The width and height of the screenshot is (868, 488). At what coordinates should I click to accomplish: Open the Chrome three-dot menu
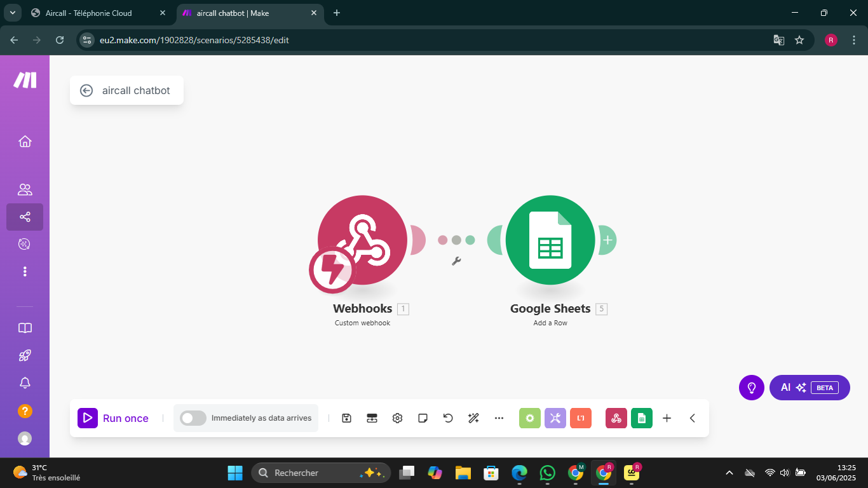coord(853,40)
